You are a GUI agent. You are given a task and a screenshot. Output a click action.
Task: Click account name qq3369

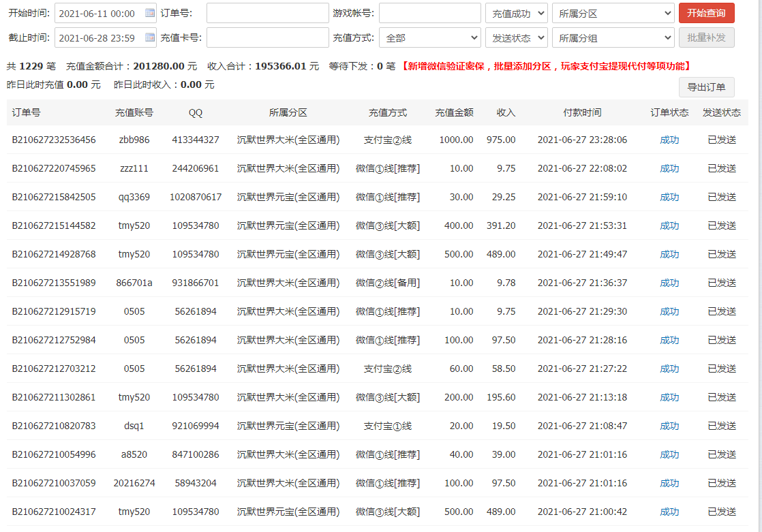pos(134,198)
